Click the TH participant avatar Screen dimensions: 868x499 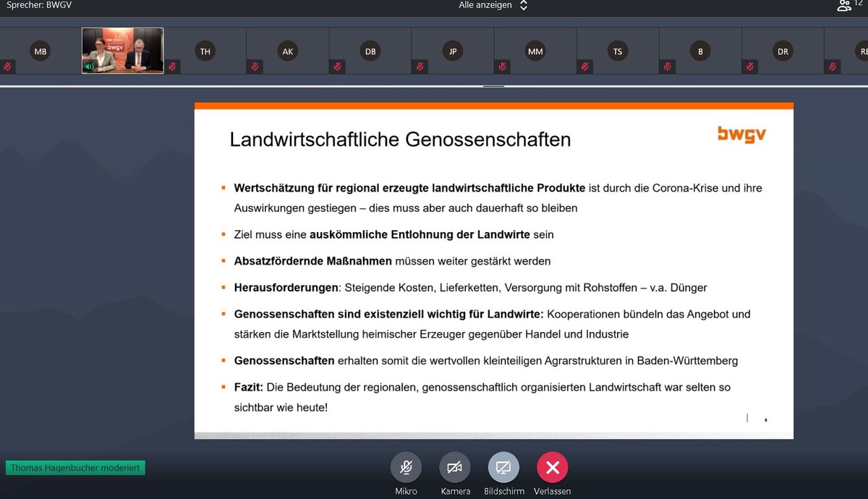click(205, 51)
